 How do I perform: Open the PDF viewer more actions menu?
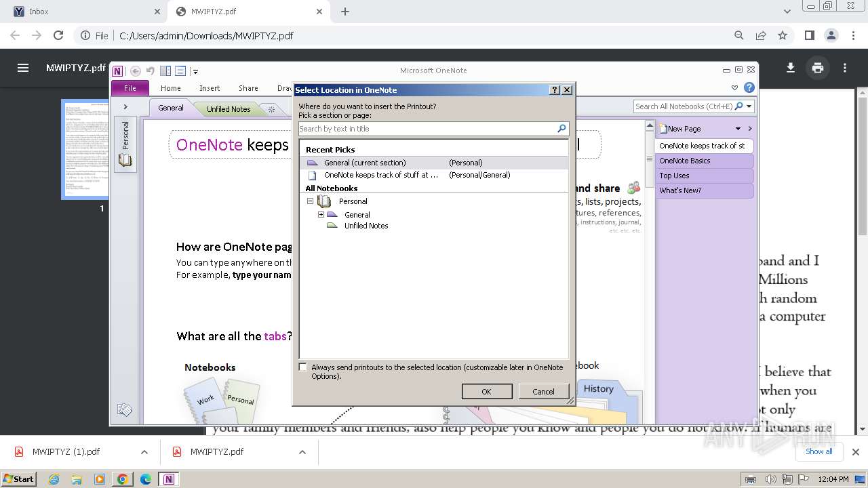pos(844,68)
